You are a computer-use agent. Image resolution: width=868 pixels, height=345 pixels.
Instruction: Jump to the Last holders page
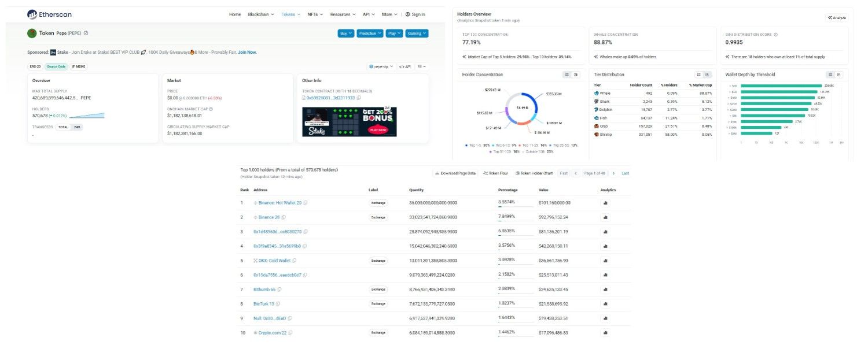click(x=625, y=173)
